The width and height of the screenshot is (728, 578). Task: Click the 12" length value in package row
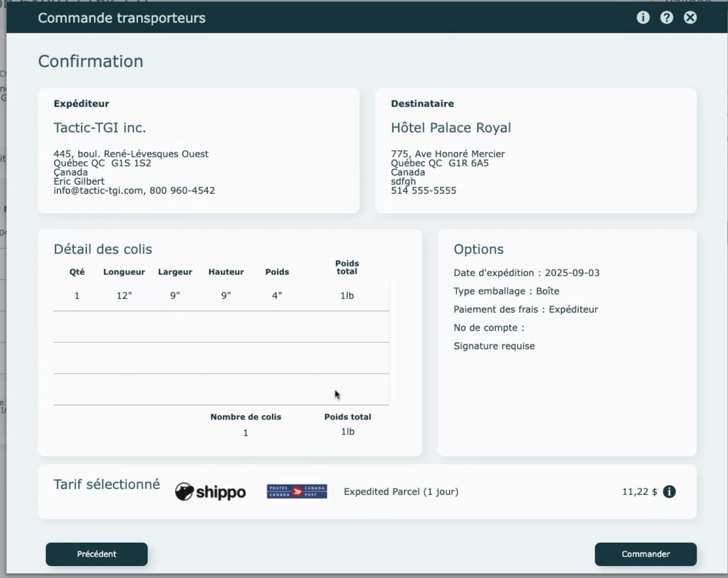tap(124, 295)
